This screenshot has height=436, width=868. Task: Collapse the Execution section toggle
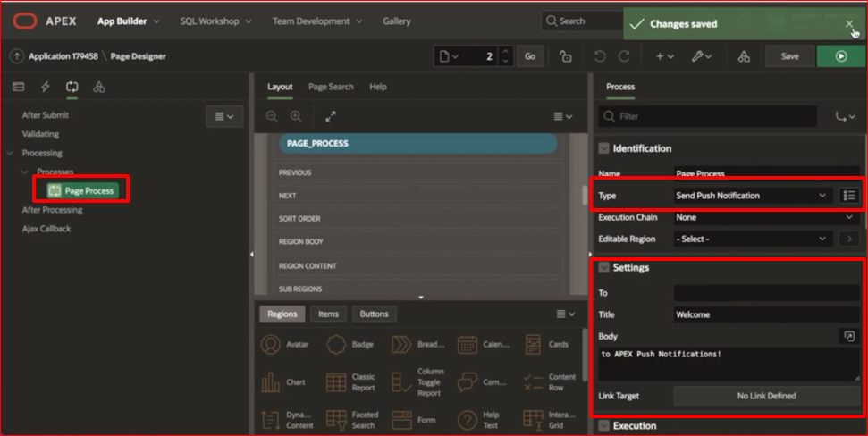(604, 425)
